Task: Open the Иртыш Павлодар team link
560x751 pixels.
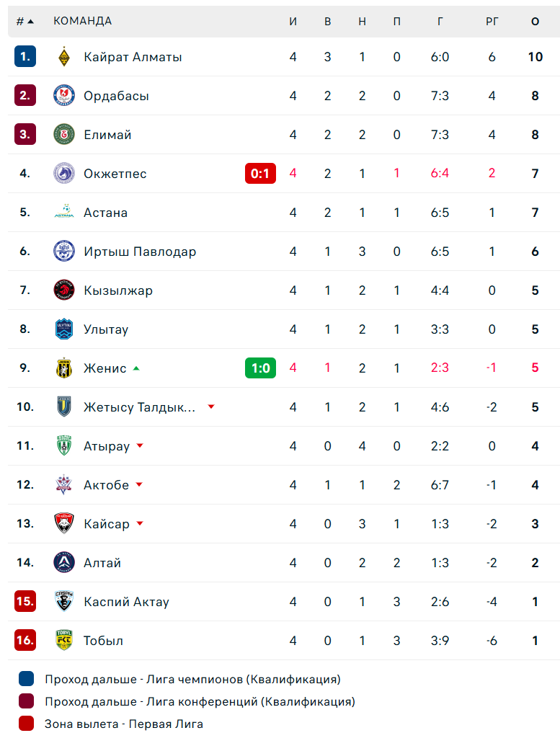Action: tap(140, 252)
